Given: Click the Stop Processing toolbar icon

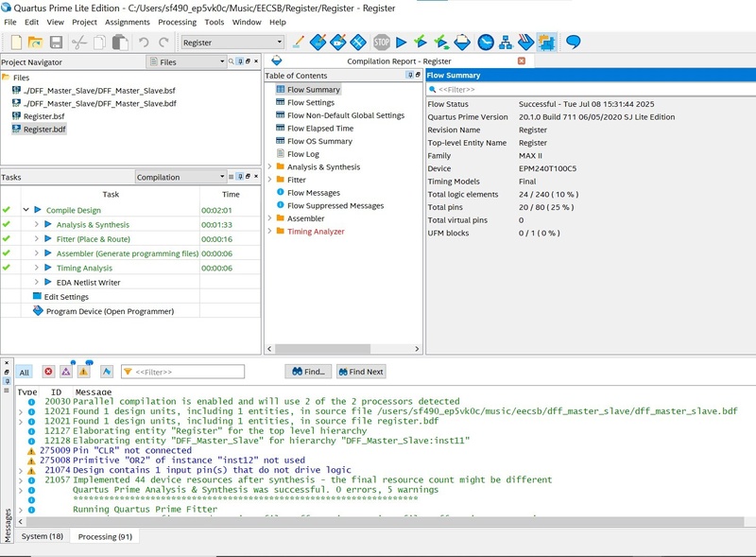Looking at the screenshot, I should [x=382, y=43].
